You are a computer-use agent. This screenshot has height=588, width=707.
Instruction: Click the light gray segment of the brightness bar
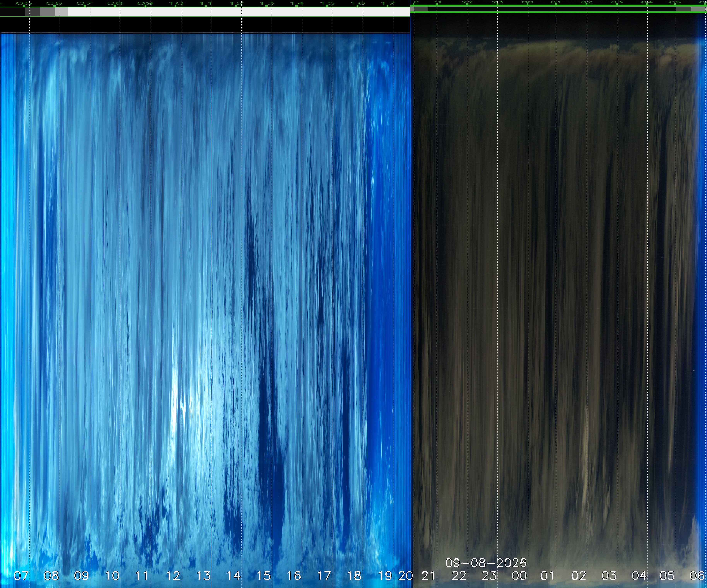coord(62,12)
